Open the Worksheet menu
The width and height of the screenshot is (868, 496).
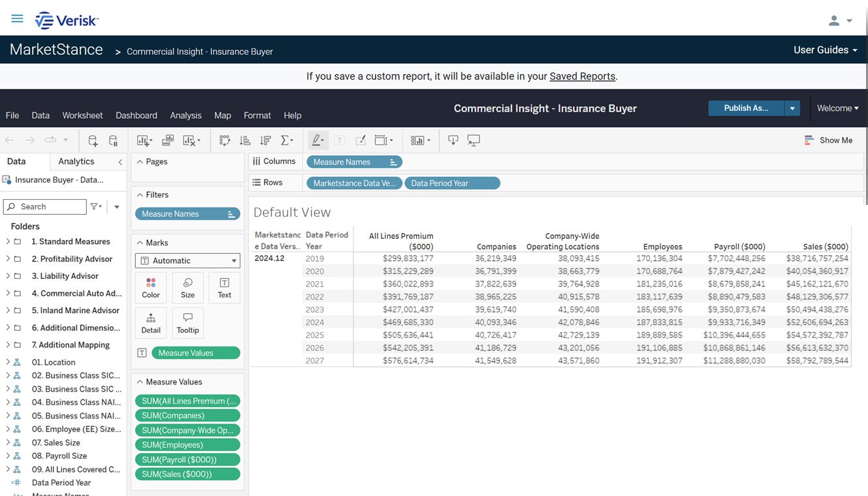coord(82,116)
